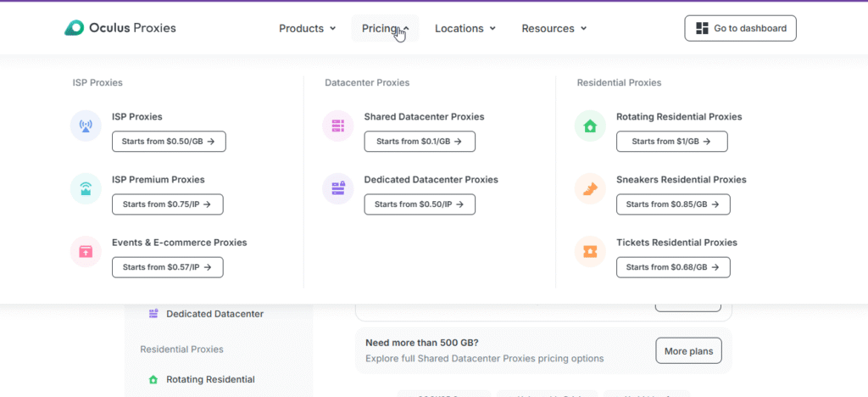868x397 pixels.
Task: Click the Sneakers Residential Proxies shoe icon
Action: click(590, 189)
